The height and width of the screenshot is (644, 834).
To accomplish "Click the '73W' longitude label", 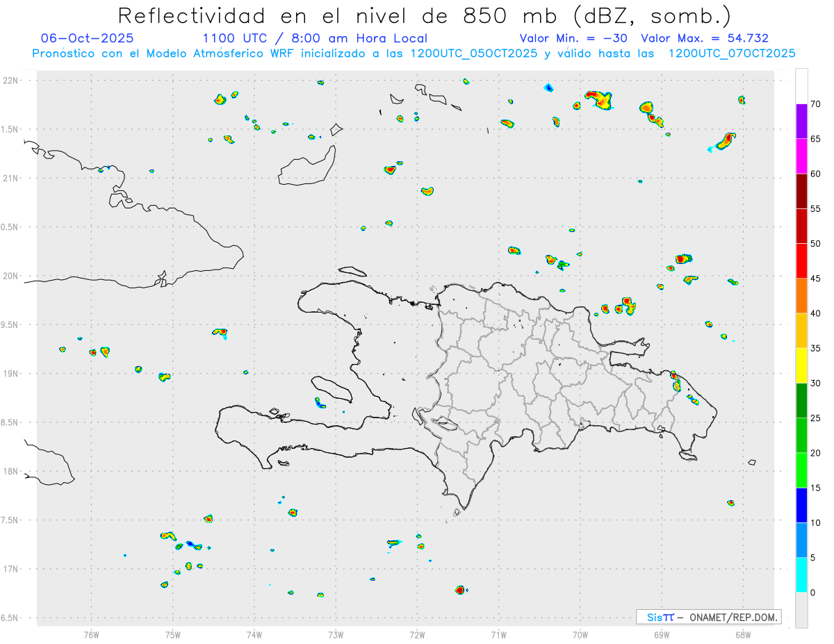I will coord(336,634).
